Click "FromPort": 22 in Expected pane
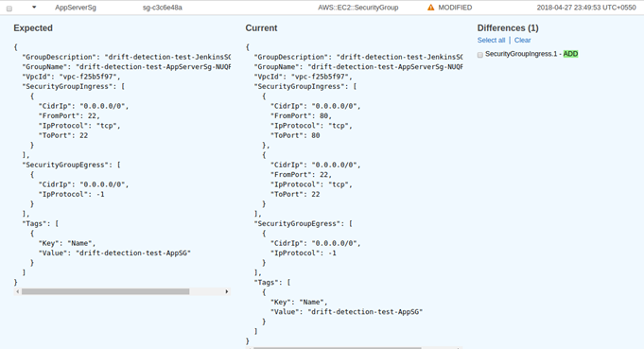The width and height of the screenshot is (644, 349). (x=69, y=115)
